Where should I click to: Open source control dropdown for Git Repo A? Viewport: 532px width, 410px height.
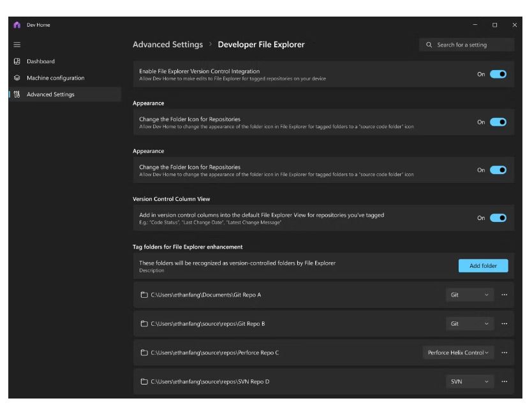tap(469, 295)
